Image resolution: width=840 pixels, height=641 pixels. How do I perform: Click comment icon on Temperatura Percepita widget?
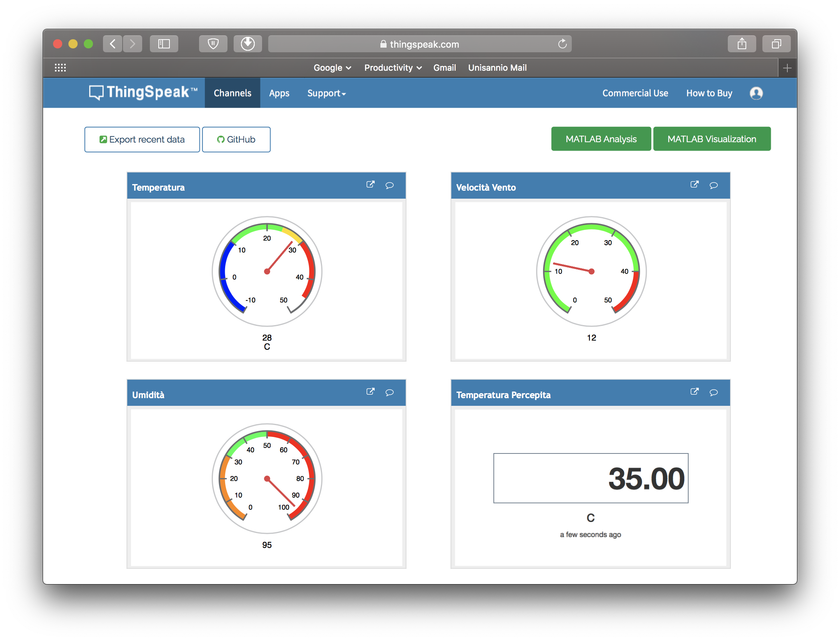pos(714,393)
